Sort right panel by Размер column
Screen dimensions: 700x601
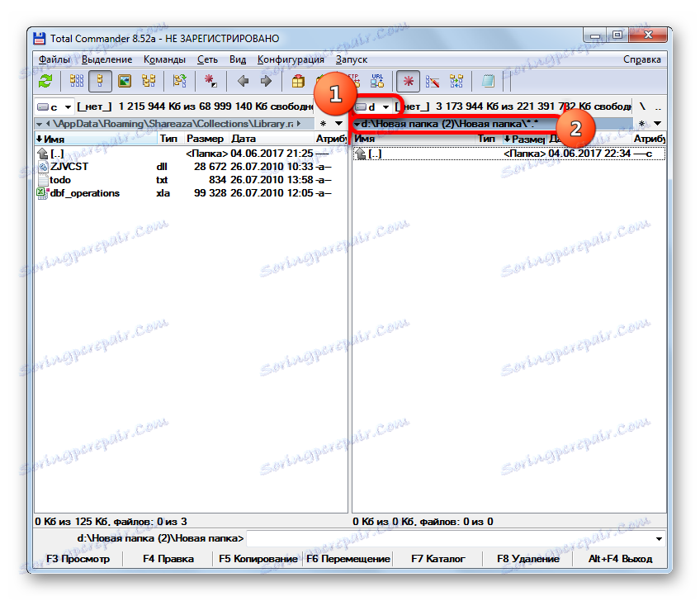[x=524, y=139]
